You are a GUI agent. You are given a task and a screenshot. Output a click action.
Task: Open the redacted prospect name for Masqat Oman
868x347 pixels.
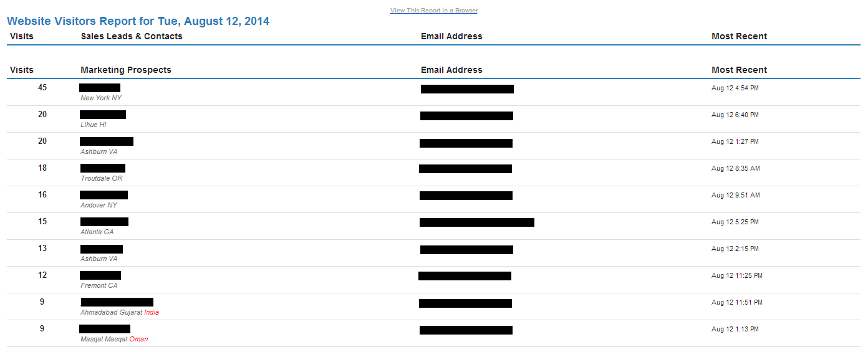(x=105, y=329)
